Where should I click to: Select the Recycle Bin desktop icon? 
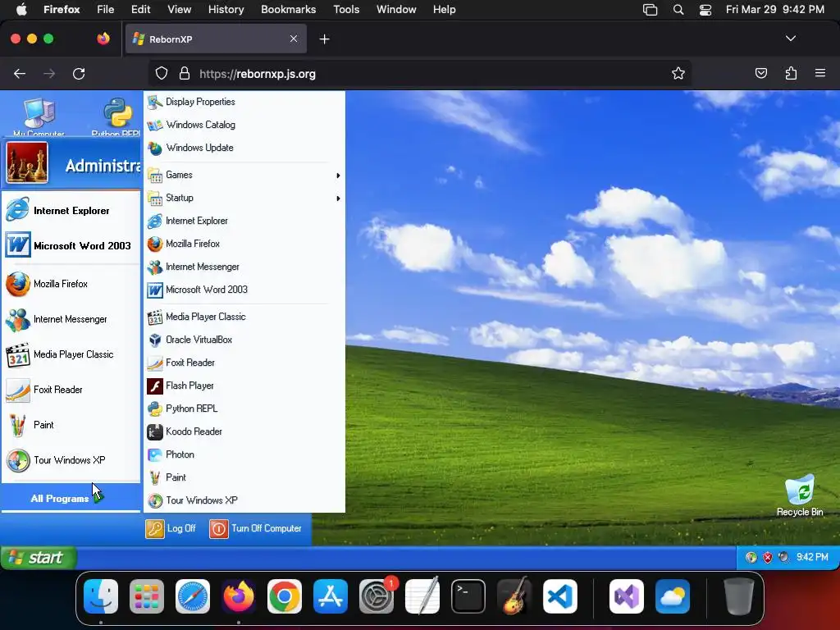tap(799, 495)
